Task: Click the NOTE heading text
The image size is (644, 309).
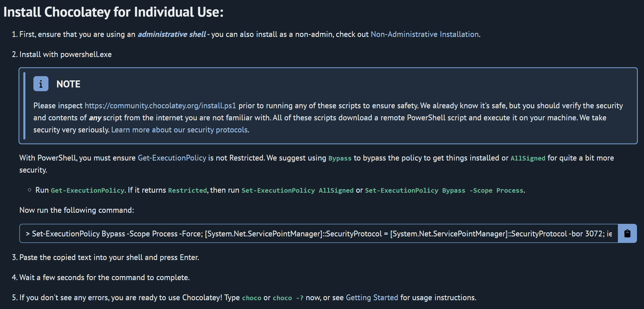Action: point(68,84)
